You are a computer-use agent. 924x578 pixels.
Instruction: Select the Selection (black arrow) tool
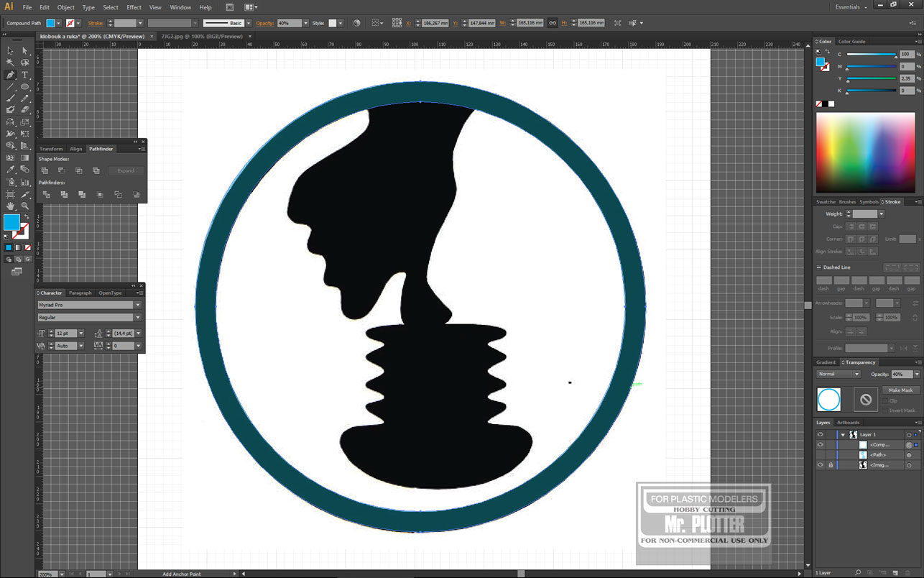click(x=10, y=51)
